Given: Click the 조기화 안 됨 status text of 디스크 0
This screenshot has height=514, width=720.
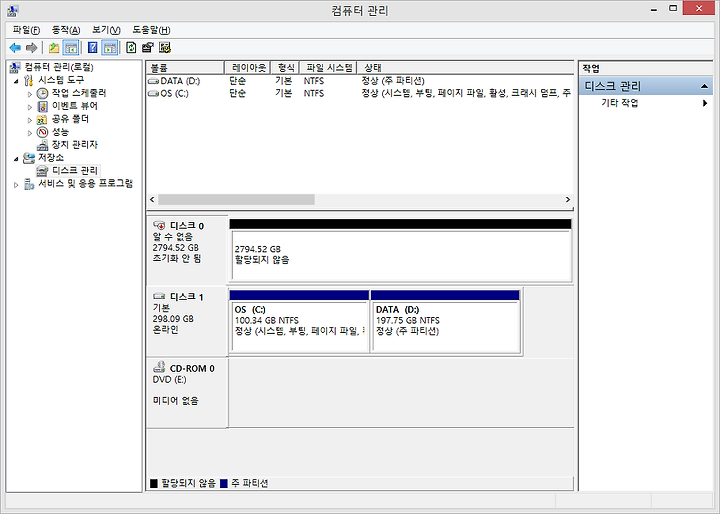Looking at the screenshot, I should pyautogui.click(x=177, y=259).
